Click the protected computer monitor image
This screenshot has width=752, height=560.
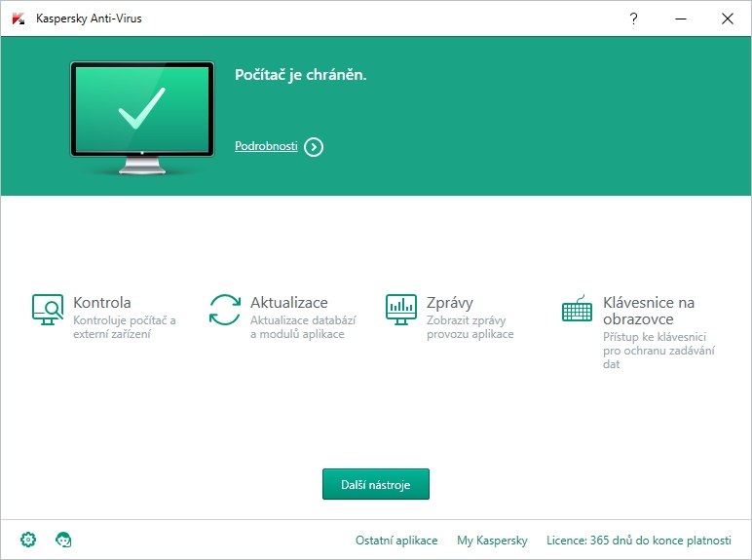click(x=142, y=118)
